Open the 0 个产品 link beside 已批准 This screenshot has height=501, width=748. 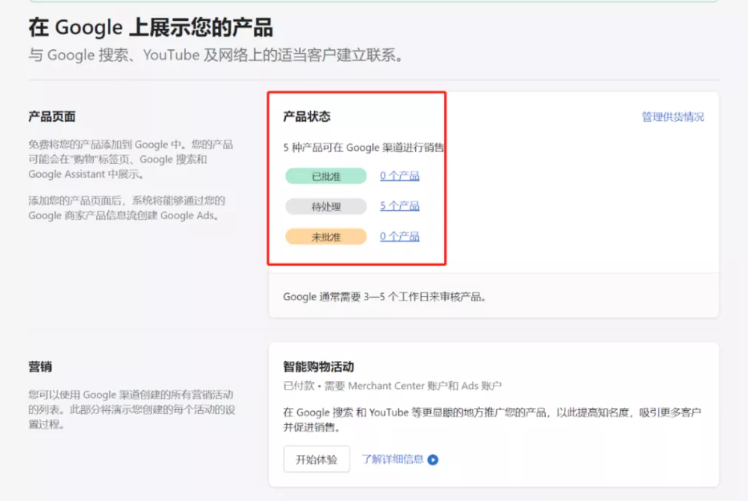pos(400,176)
